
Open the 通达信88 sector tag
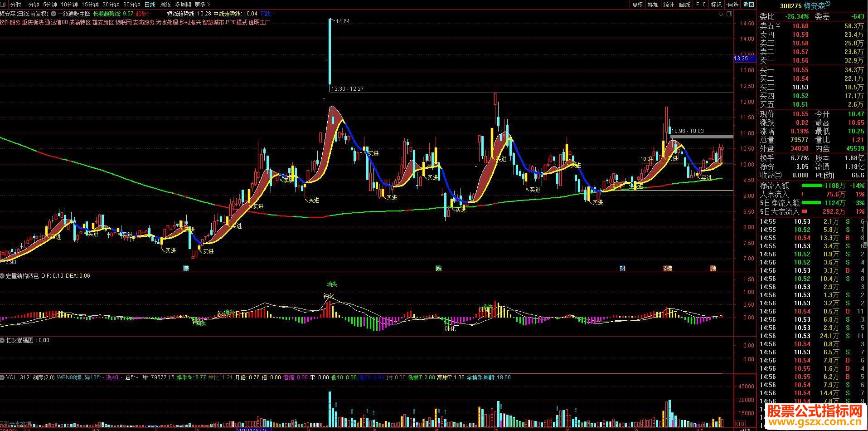point(57,22)
